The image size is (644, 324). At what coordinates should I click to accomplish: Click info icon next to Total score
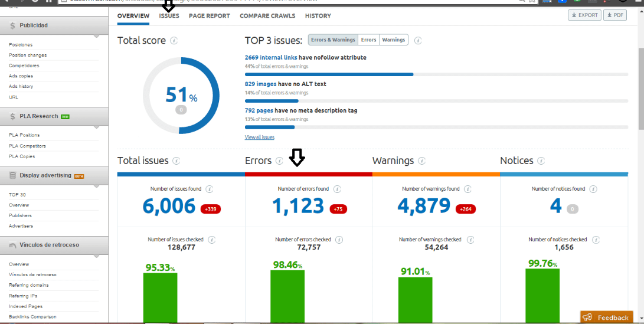(174, 41)
